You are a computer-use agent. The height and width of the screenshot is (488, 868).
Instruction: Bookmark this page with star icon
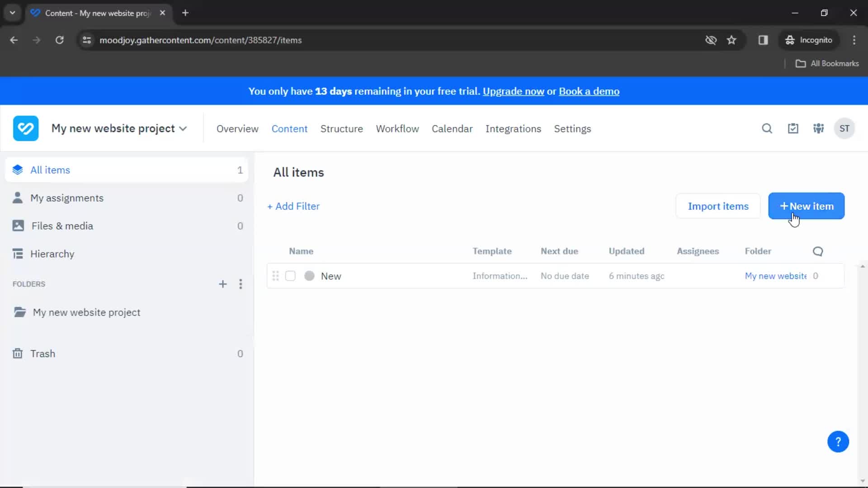tap(731, 40)
